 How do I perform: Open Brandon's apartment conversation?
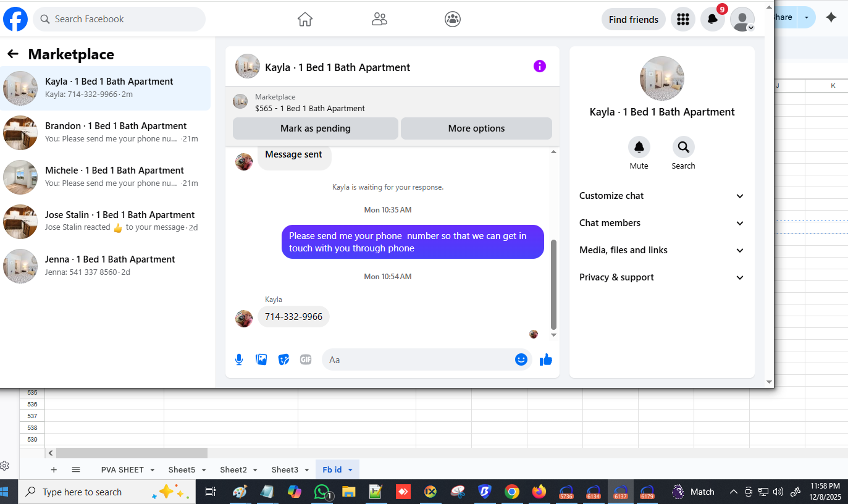coord(105,133)
